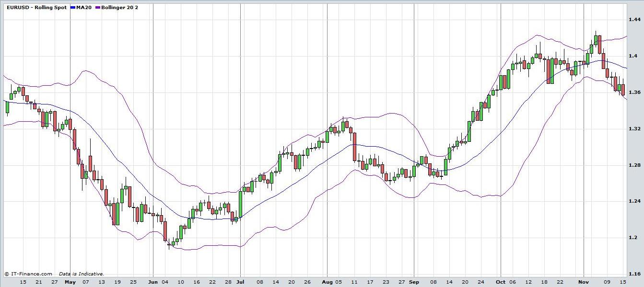Click date label 13 on the time axis
Image resolution: width=644 pixels, height=287 pixels.
pyautogui.click(x=102, y=282)
